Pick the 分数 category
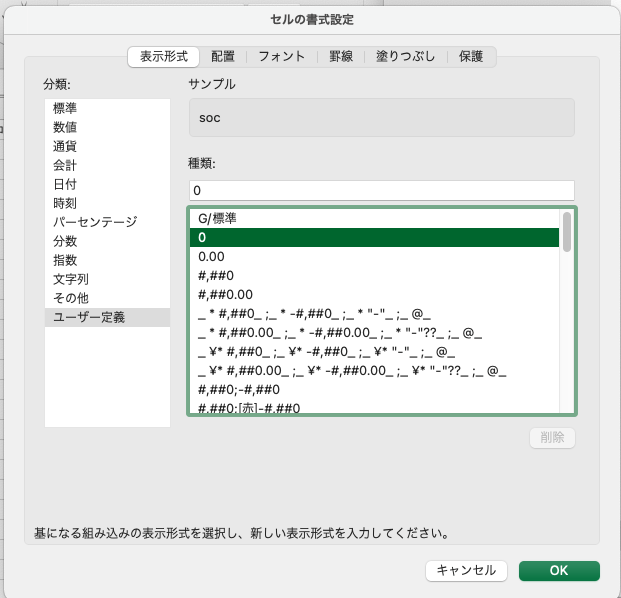This screenshot has height=598, width=621. [x=107, y=241]
